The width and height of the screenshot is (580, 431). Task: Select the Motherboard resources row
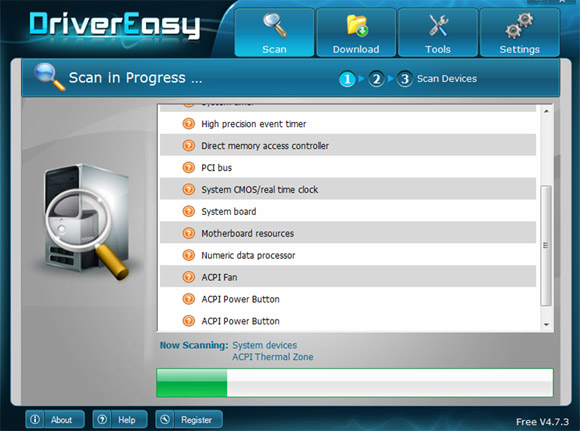coord(348,233)
